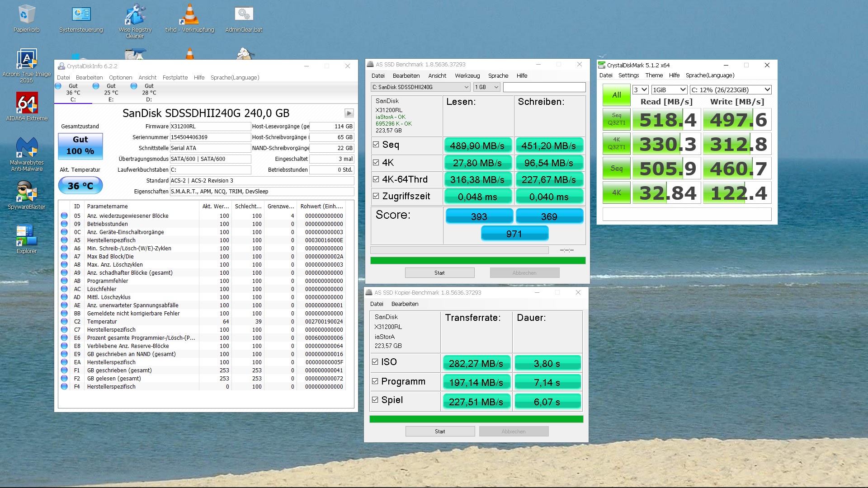Launch Wise Registry Cleaner desktop shortcut
The image size is (868, 488).
click(x=135, y=21)
